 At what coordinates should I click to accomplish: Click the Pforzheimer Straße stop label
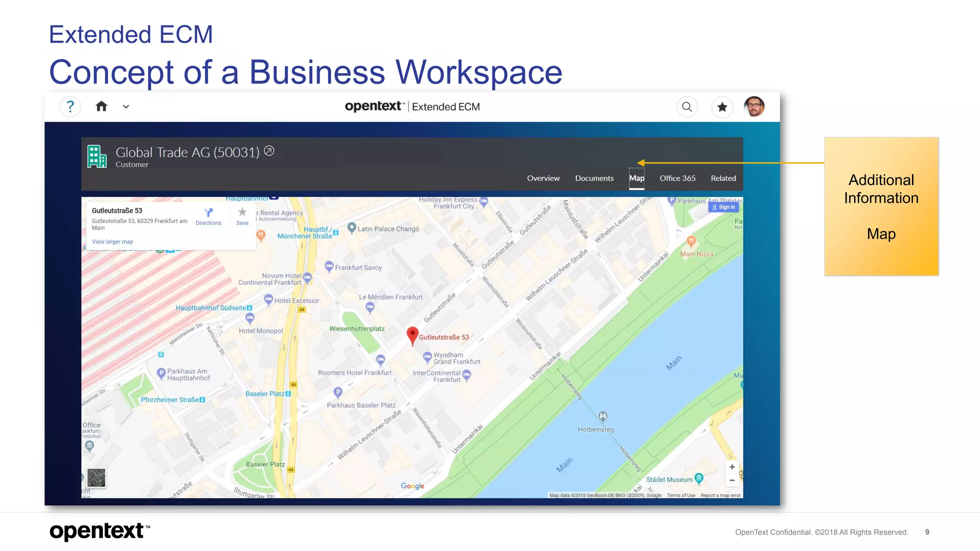[x=173, y=400]
